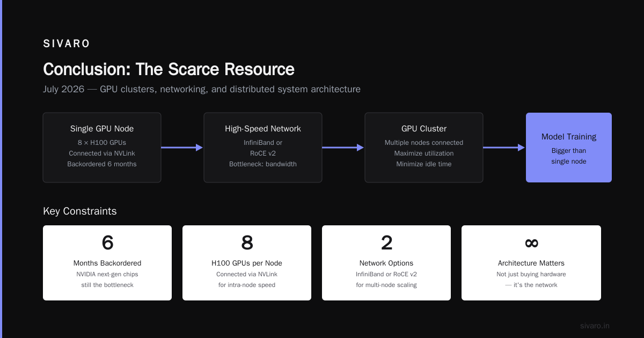Click the sivaro.in link

(595, 326)
